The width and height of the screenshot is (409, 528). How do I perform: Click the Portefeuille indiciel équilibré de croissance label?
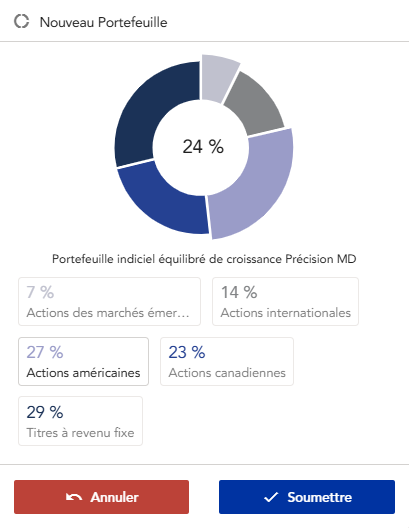(x=204, y=259)
